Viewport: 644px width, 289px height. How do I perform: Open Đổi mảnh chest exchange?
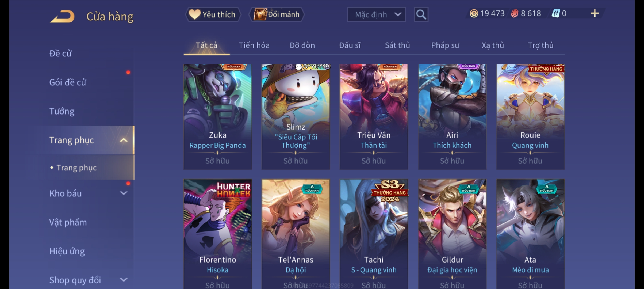(x=277, y=14)
